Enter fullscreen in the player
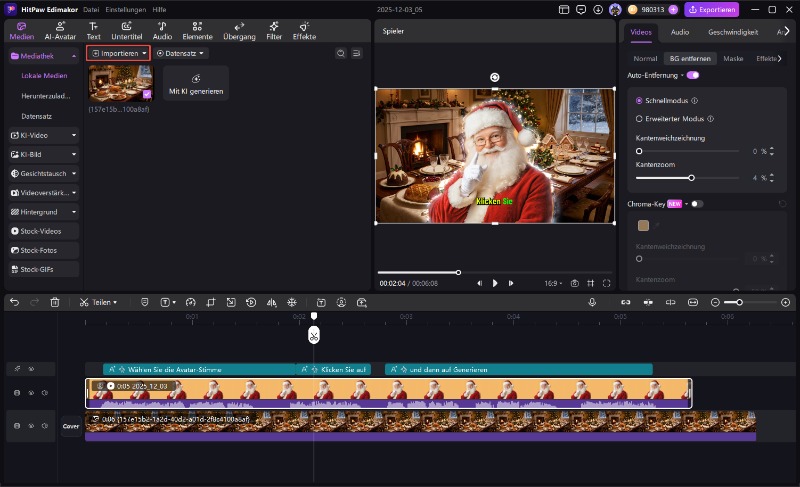Viewport: 800px width, 487px height. [x=607, y=283]
